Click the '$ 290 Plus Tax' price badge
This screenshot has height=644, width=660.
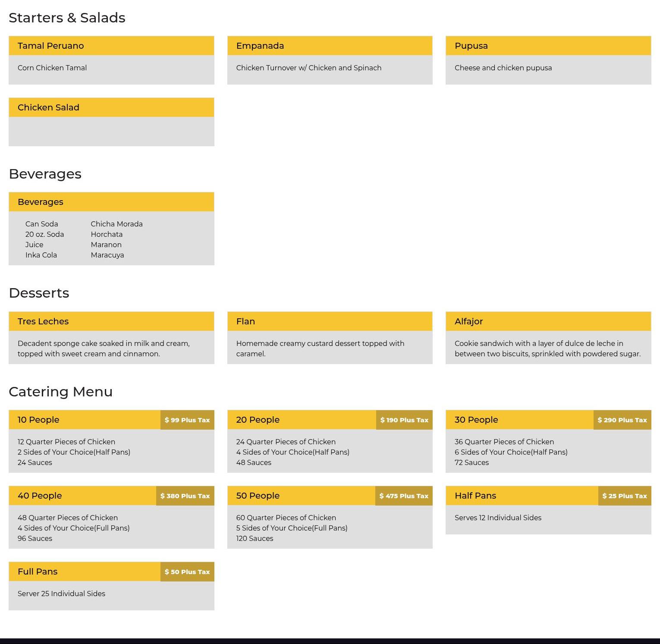point(622,420)
